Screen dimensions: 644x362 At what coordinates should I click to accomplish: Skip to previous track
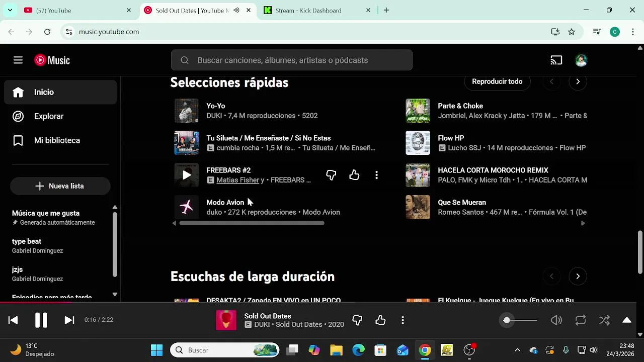coord(13,320)
